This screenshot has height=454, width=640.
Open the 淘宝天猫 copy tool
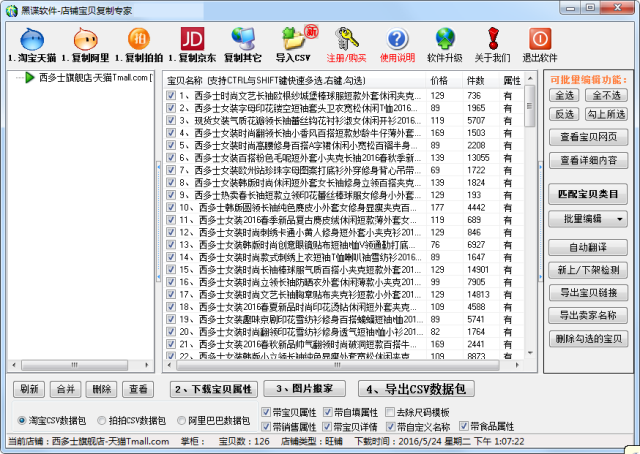(x=32, y=45)
